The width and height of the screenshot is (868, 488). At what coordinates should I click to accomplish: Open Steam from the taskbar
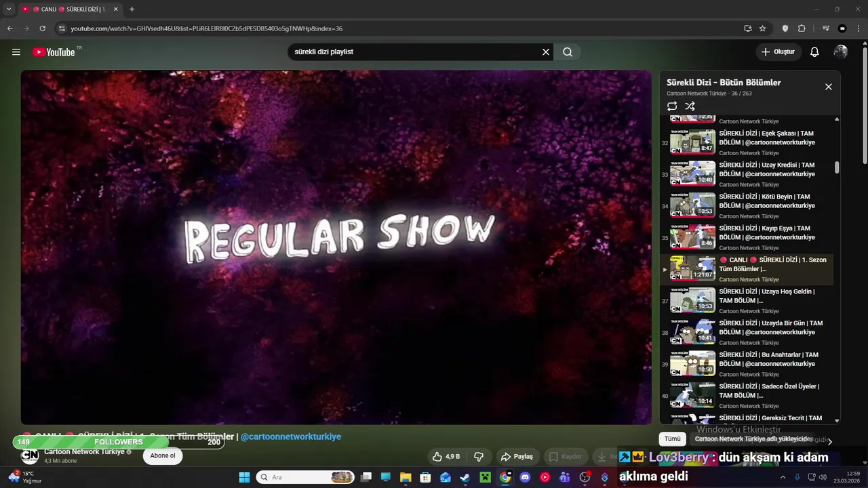(x=465, y=477)
